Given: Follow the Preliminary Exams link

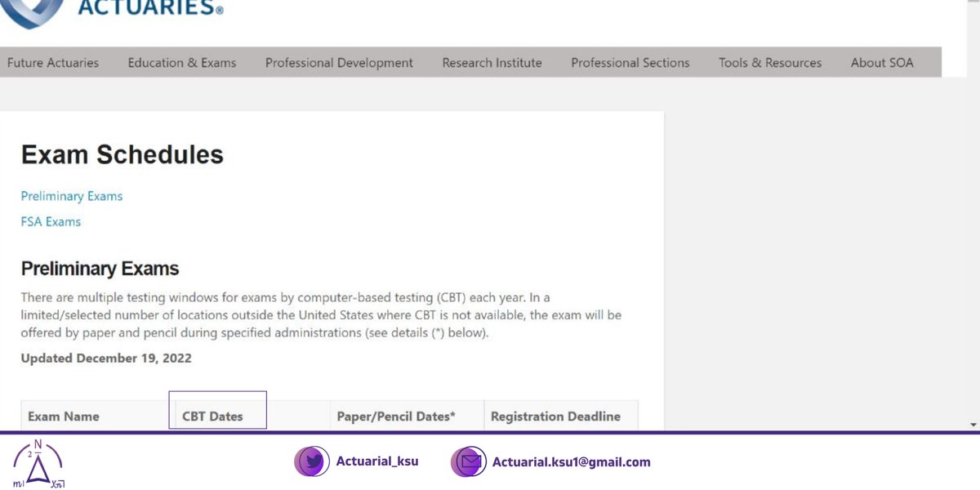Looking at the screenshot, I should (72, 196).
